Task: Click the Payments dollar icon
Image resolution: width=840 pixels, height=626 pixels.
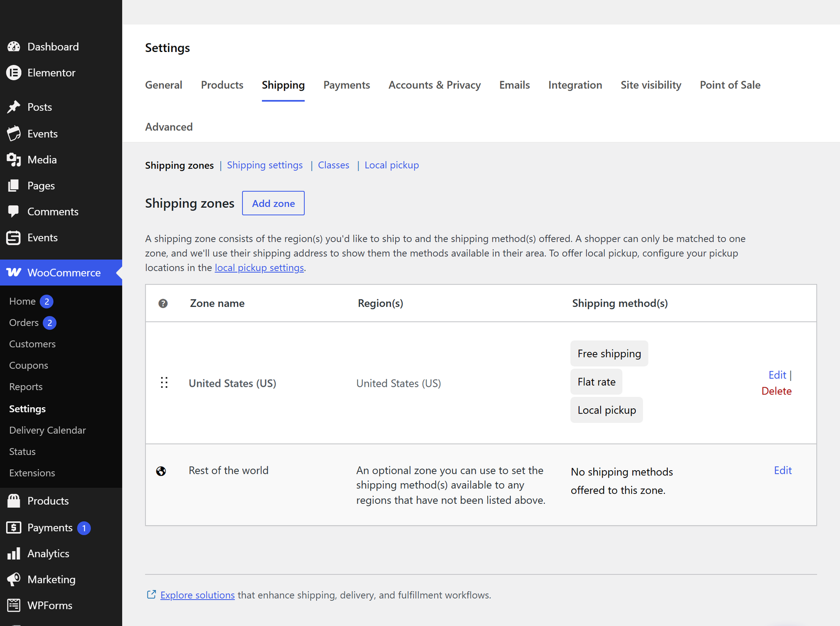Action: [14, 527]
